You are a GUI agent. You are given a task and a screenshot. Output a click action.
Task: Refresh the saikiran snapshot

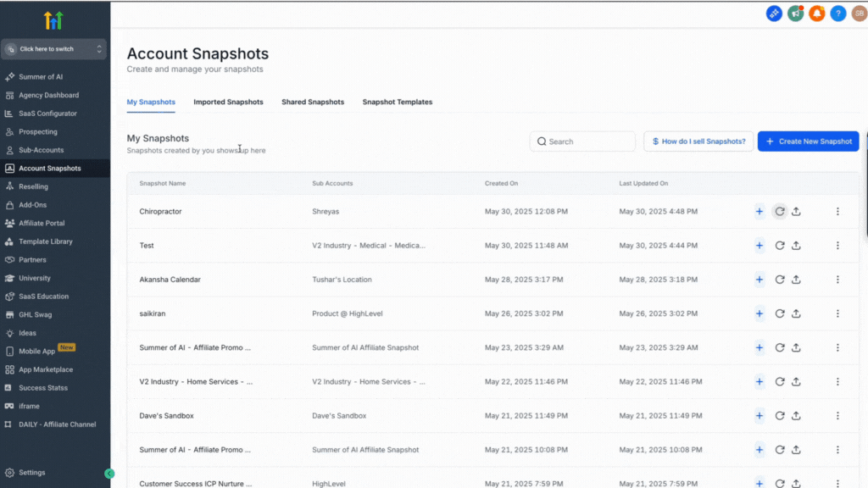pos(780,313)
